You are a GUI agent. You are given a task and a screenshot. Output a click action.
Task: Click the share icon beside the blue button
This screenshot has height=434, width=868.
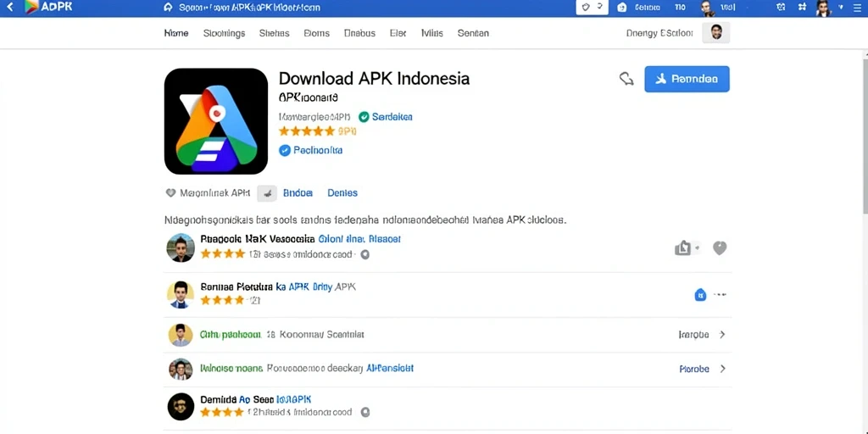tap(626, 79)
